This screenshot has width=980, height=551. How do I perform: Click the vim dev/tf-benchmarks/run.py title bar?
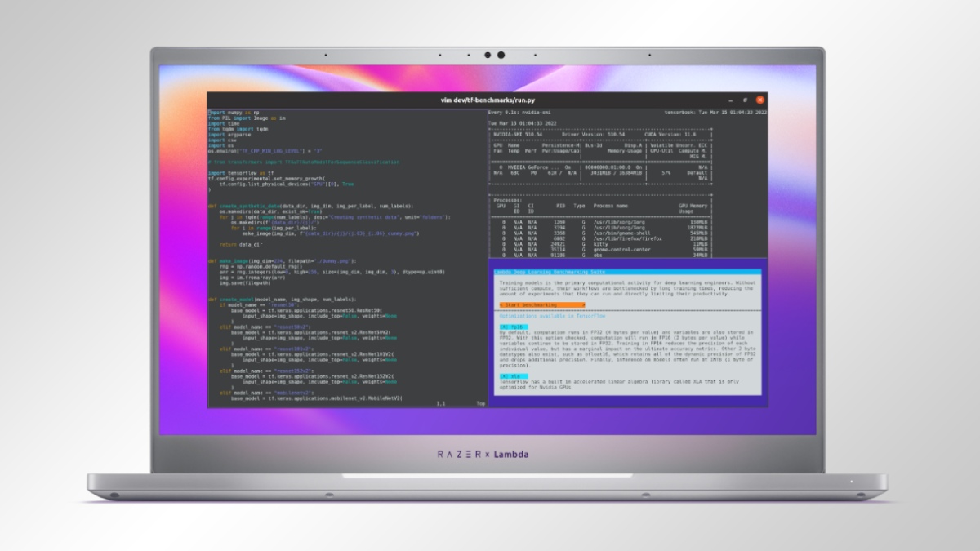click(485, 100)
